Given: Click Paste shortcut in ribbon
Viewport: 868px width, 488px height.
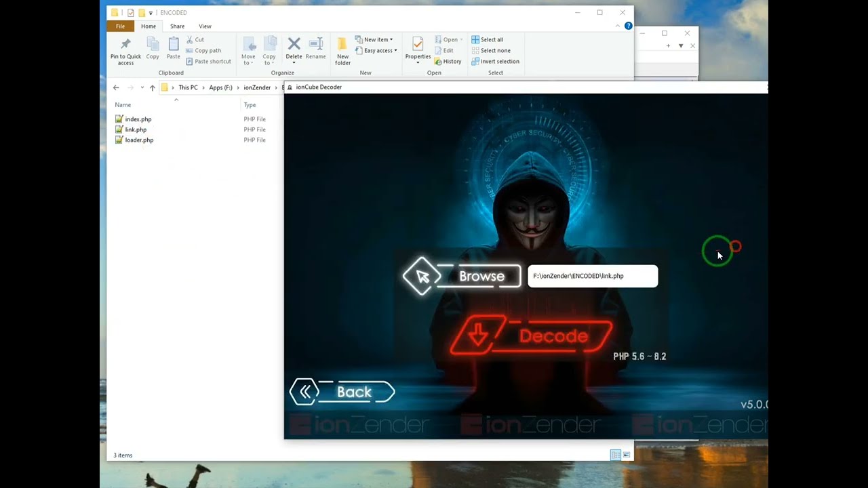Looking at the screenshot, I should [x=208, y=62].
